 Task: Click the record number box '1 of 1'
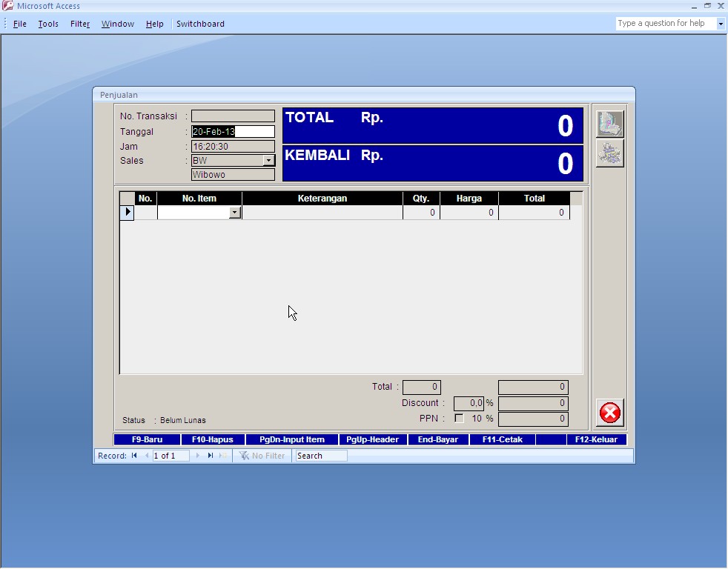[171, 456]
